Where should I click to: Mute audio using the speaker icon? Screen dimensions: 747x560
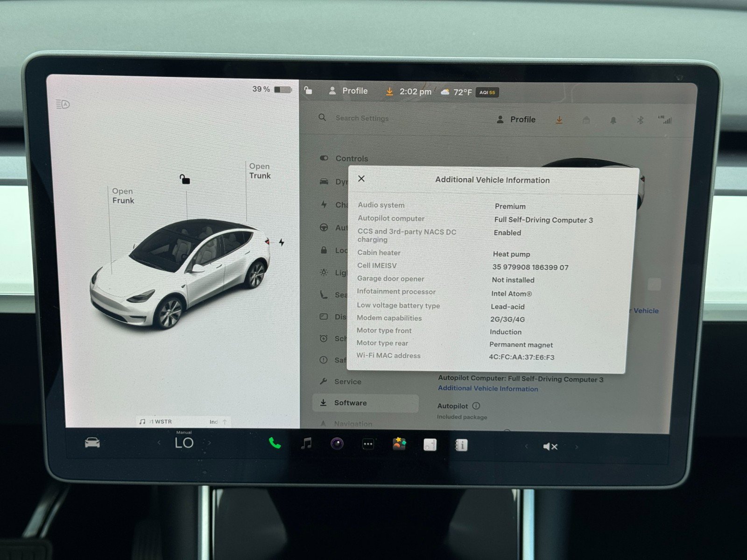tap(550, 446)
